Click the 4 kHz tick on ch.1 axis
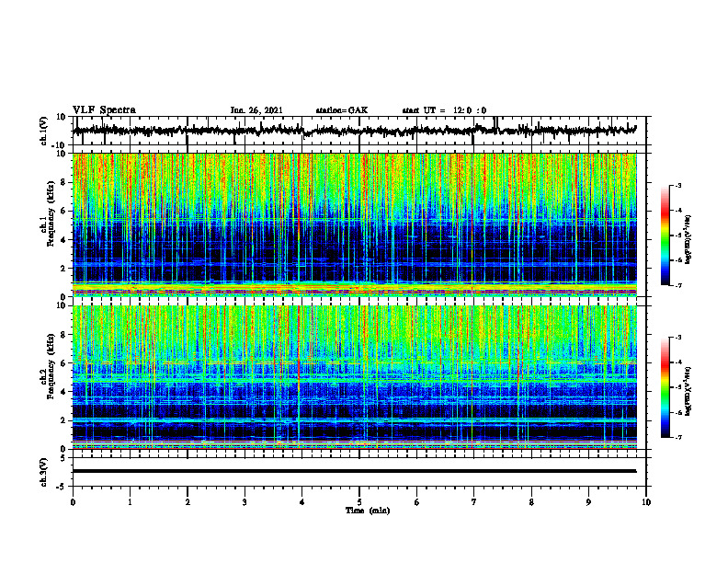The image size is (728, 563). [x=63, y=240]
